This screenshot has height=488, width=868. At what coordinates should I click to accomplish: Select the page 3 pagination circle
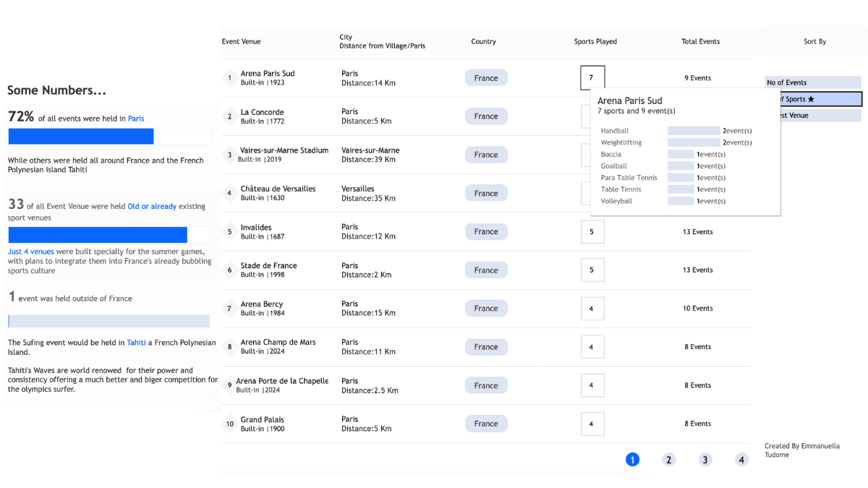(705, 459)
